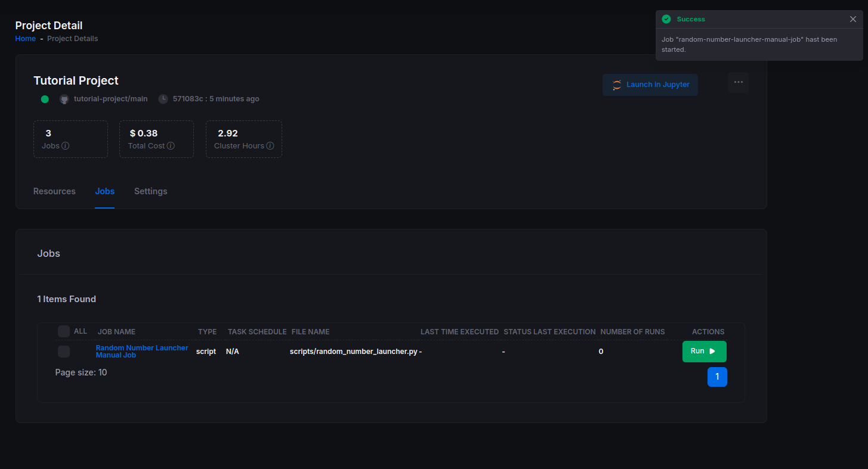Select the Jobs tab

pos(104,191)
